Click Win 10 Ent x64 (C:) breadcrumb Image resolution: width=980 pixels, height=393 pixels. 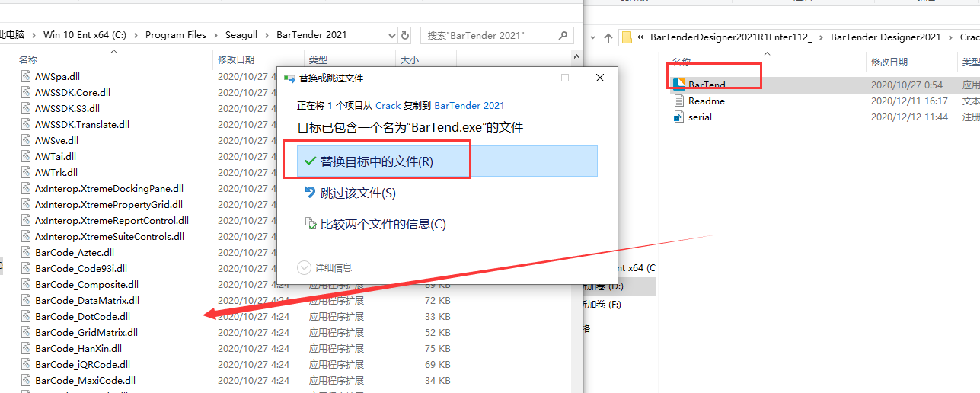coord(85,35)
